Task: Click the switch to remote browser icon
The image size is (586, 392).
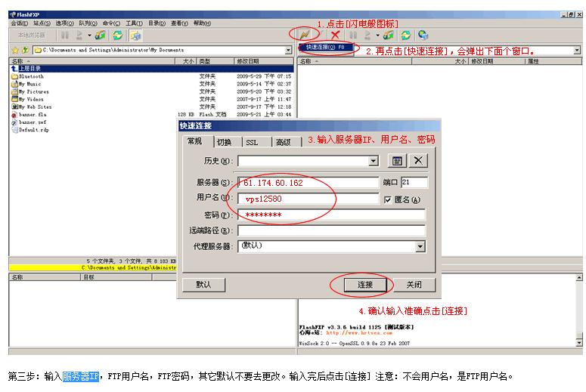Action: [135, 35]
